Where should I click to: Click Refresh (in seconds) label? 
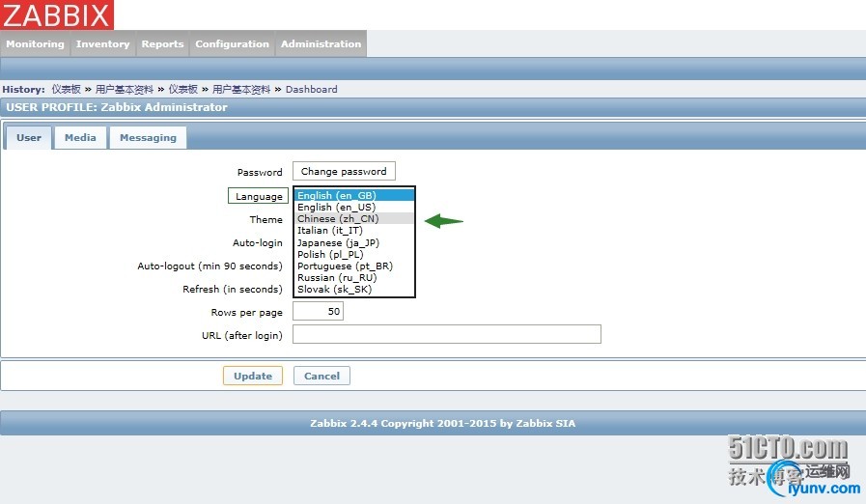(x=233, y=289)
